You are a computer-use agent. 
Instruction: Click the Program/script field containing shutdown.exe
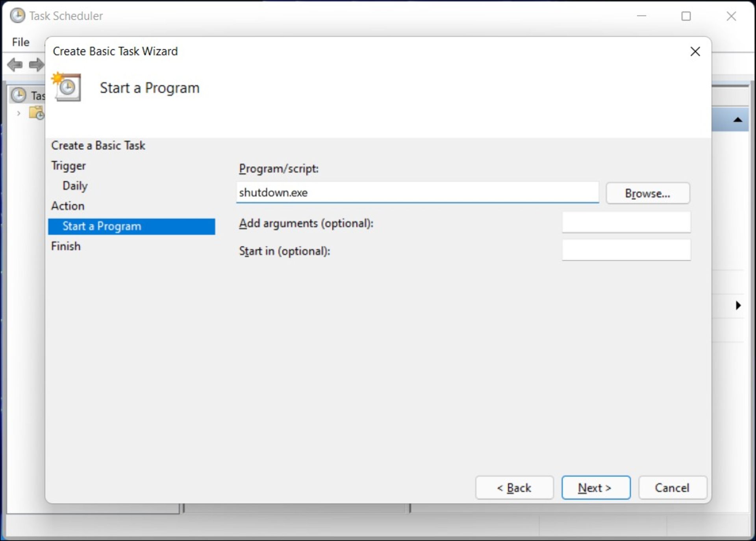(x=417, y=193)
